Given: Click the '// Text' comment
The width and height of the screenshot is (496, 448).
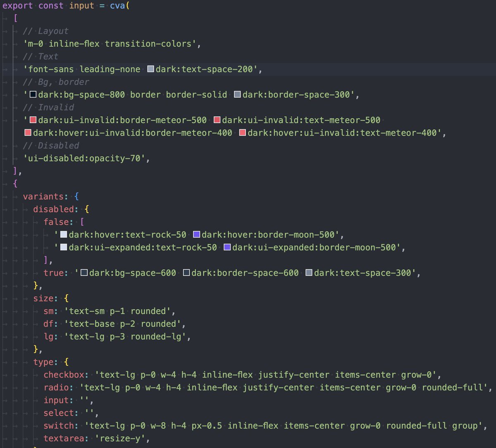Looking at the screenshot, I should [x=41, y=57].
